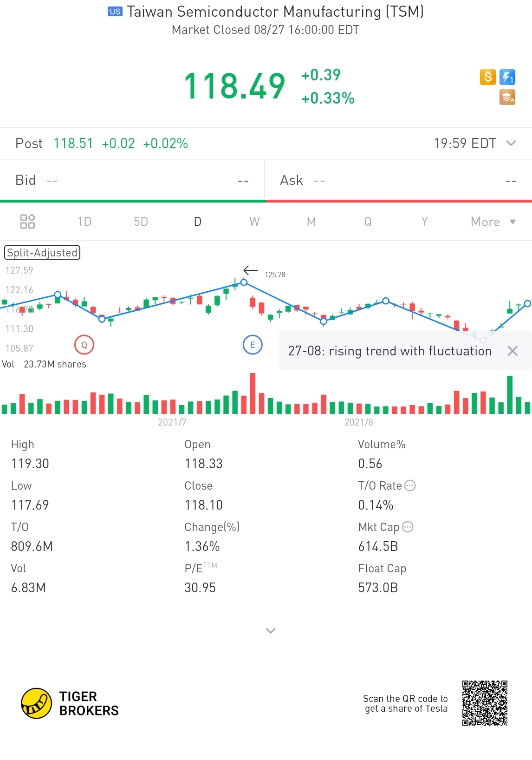
Task: Tap the Vol 23.73M shares label
Action: pos(44,364)
